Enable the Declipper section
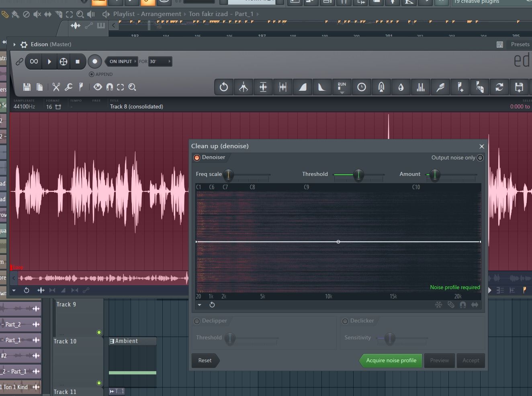532x396 pixels. click(x=197, y=321)
